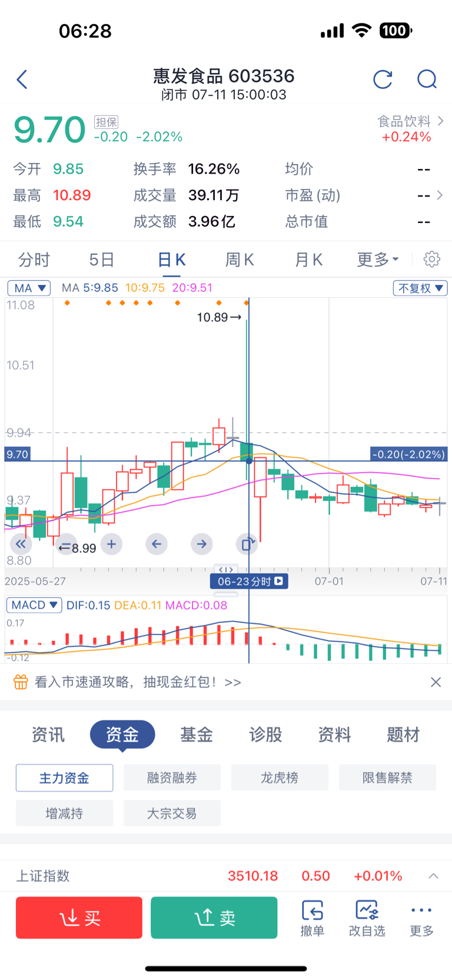Zoom in chart with plus button

point(111,544)
